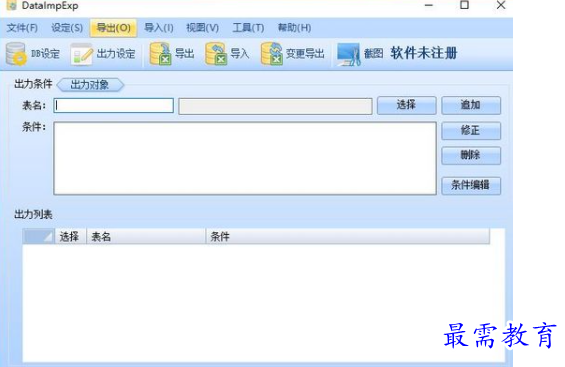Viewport: 565px width, 367px height.
Task: Open the 工具(T) menu
Action: (248, 28)
